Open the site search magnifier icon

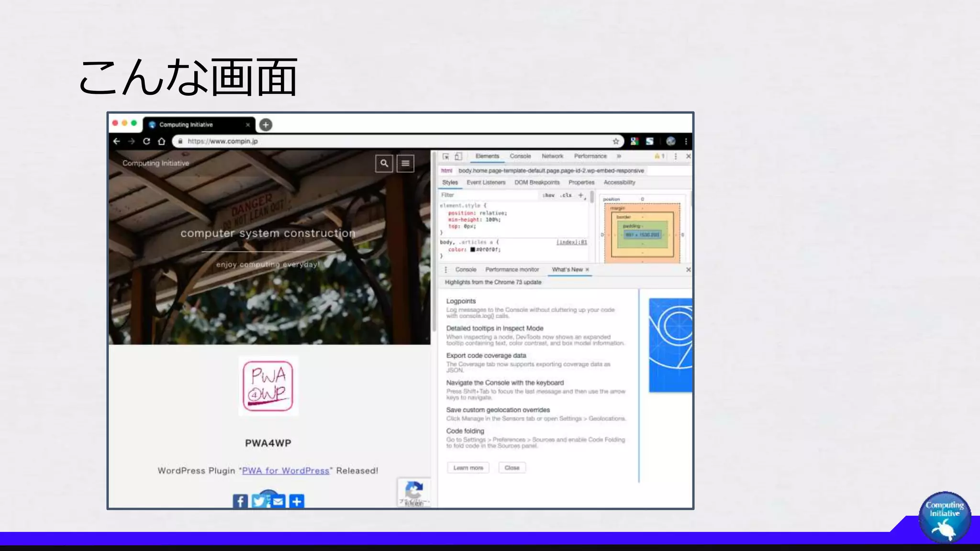[384, 163]
